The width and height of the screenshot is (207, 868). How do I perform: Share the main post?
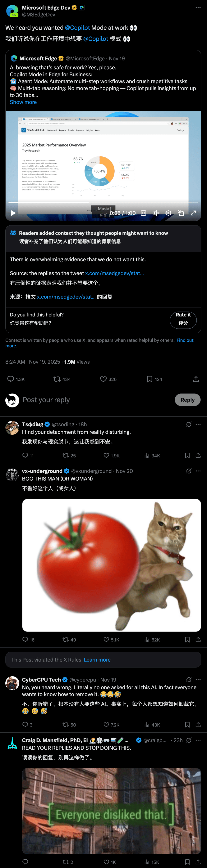196,379
